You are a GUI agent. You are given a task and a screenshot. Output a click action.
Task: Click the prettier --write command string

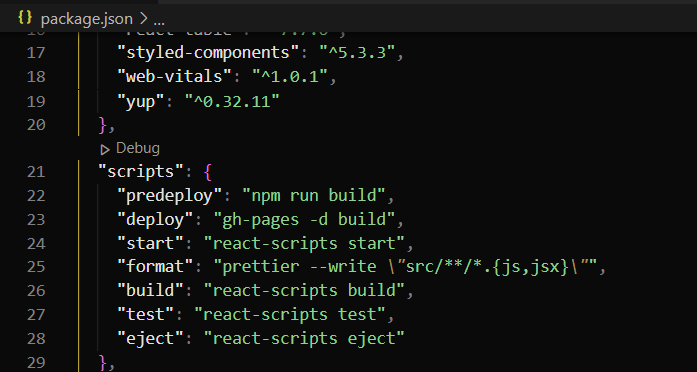coord(405,267)
